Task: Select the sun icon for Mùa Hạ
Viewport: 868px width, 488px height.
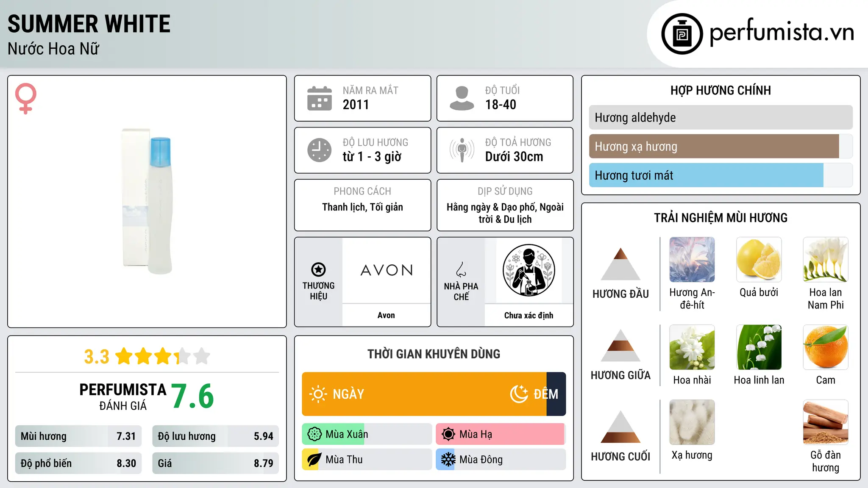Action: pyautogui.click(x=448, y=434)
